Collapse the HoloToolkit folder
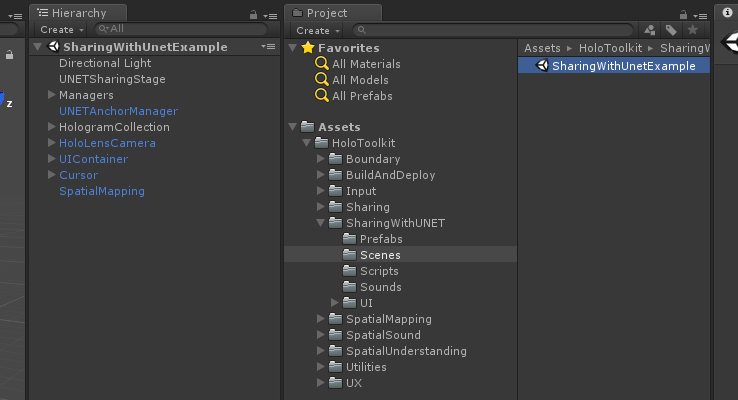The height and width of the screenshot is (400, 738). pos(306,143)
